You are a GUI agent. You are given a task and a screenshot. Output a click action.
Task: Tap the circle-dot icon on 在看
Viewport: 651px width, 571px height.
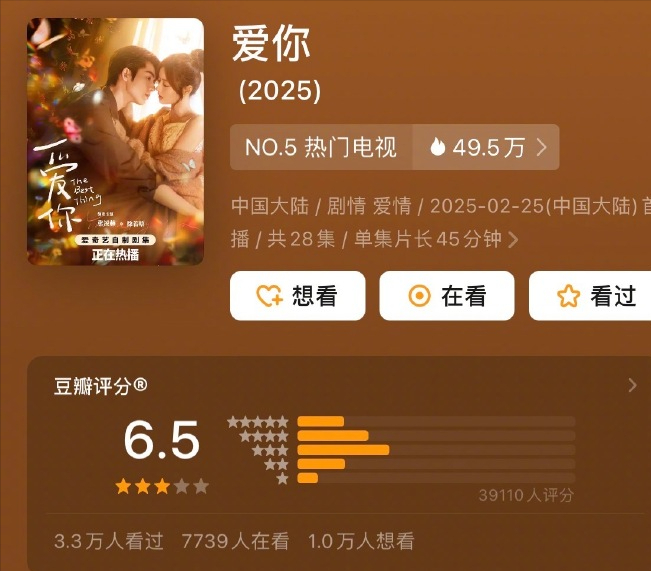coord(419,296)
